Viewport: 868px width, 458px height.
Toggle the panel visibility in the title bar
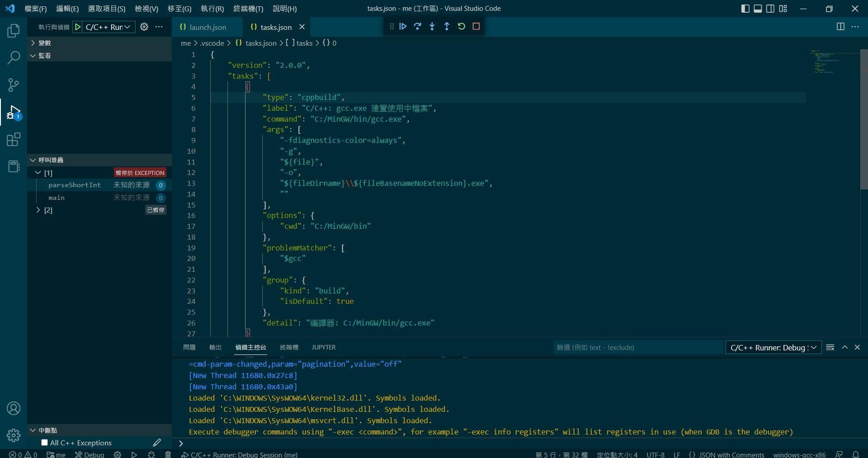click(x=758, y=9)
